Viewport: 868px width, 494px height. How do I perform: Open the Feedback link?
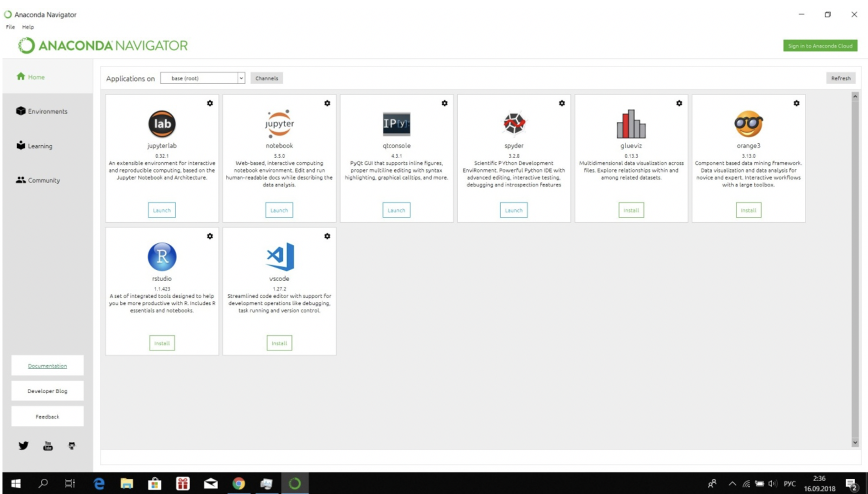pos(48,416)
